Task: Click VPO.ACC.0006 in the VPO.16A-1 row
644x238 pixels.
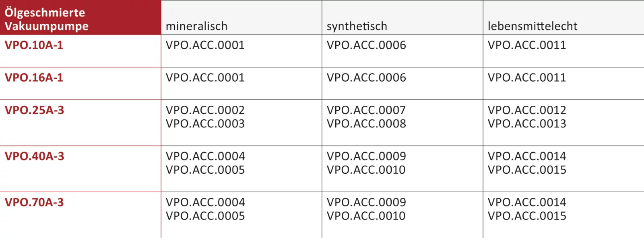Action: click(366, 78)
